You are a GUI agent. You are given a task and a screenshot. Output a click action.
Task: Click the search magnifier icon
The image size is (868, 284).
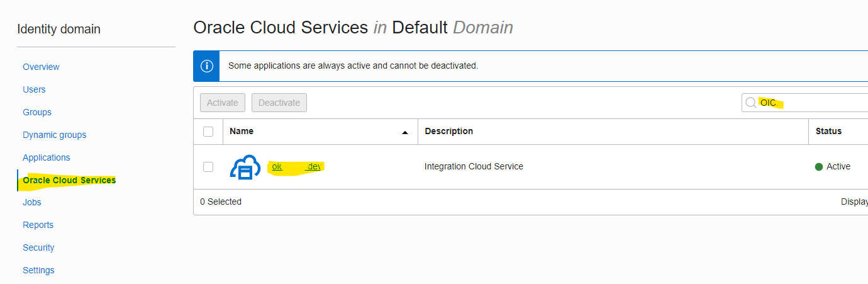(750, 103)
